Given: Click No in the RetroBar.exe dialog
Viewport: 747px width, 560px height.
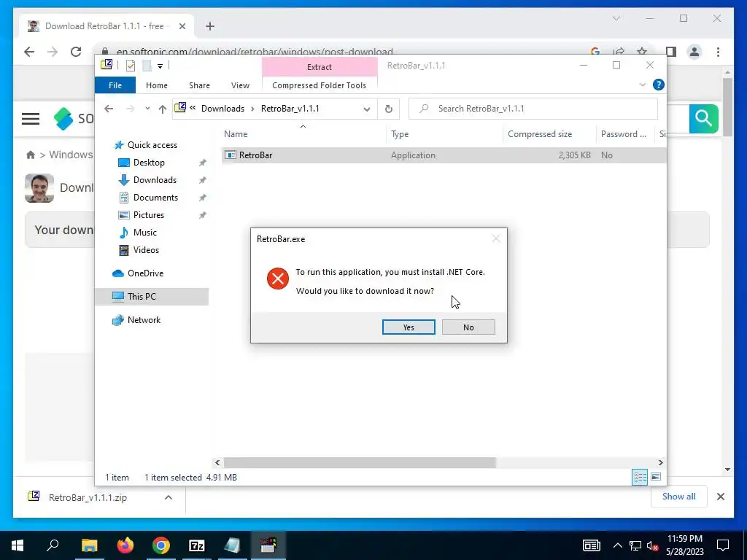Looking at the screenshot, I should pos(468,327).
